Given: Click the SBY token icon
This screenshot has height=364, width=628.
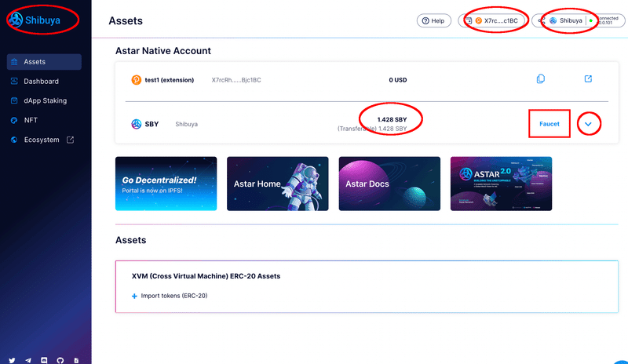Looking at the screenshot, I should [x=136, y=124].
